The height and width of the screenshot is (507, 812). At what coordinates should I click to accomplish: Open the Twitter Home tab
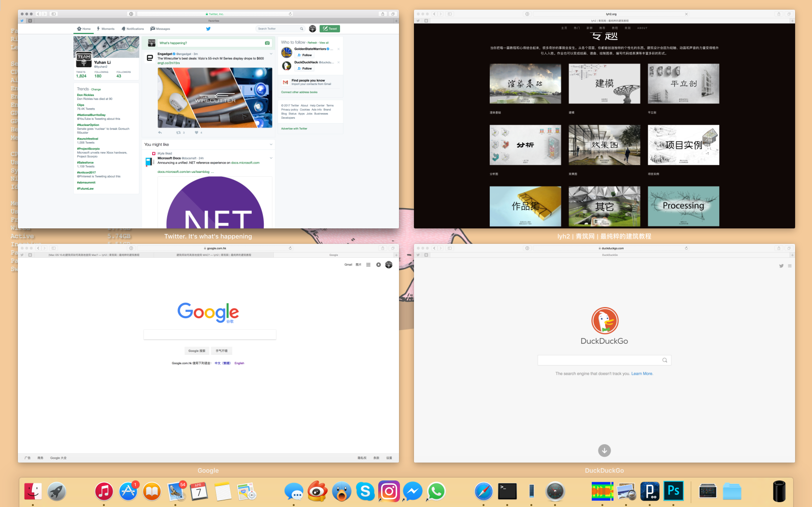(84, 28)
